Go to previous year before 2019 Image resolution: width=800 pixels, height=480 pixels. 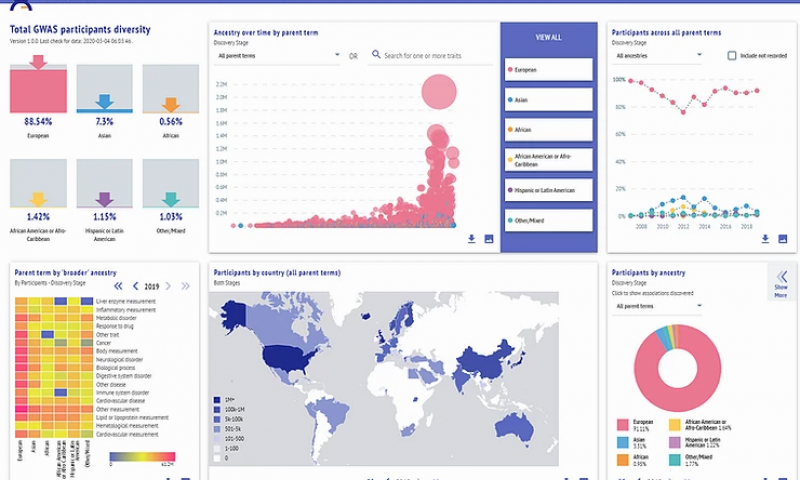coord(135,286)
